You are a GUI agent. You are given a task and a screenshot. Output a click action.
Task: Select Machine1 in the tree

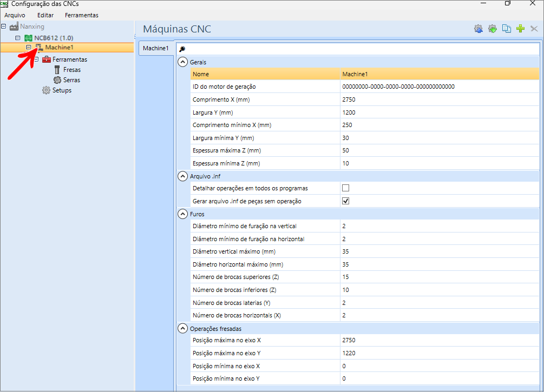tap(60, 48)
